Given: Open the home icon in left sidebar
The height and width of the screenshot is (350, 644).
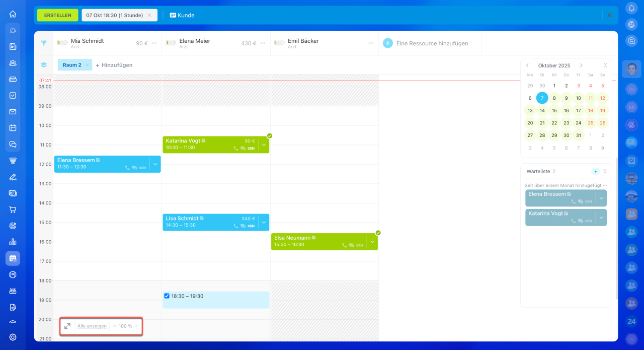Looking at the screenshot, I should click(x=13, y=14).
